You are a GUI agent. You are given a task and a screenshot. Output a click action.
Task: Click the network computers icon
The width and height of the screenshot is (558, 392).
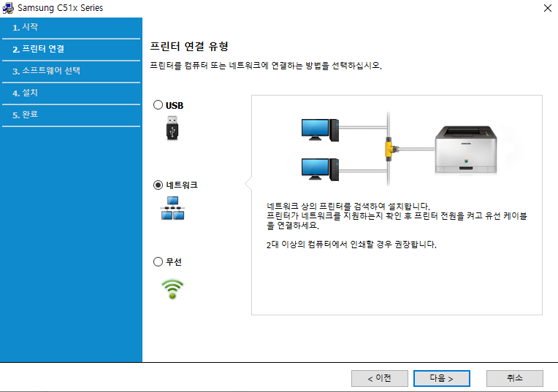click(172, 208)
